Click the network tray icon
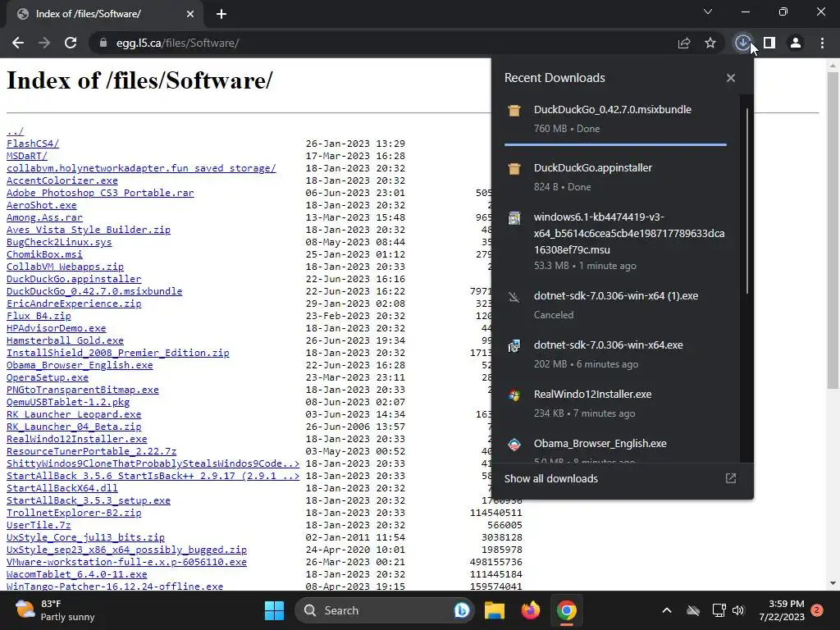The image size is (840, 630). [719, 610]
